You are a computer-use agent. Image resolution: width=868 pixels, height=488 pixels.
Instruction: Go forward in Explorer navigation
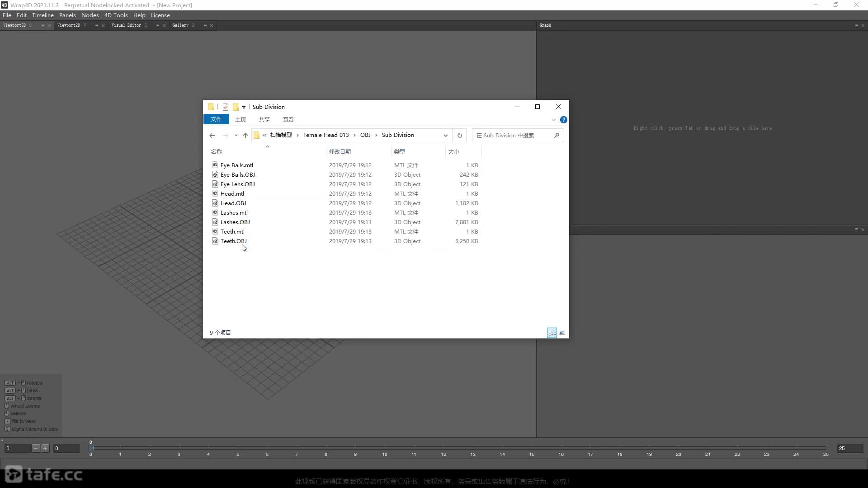coord(225,135)
